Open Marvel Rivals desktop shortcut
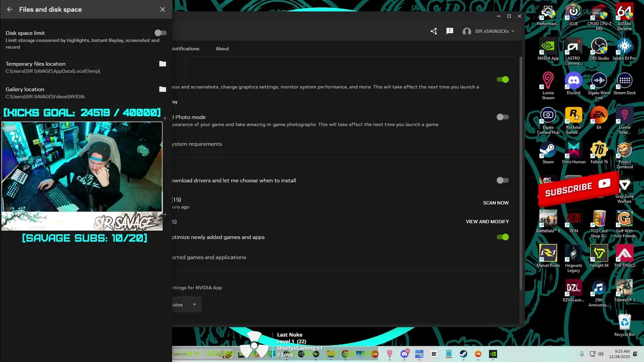 point(548,256)
